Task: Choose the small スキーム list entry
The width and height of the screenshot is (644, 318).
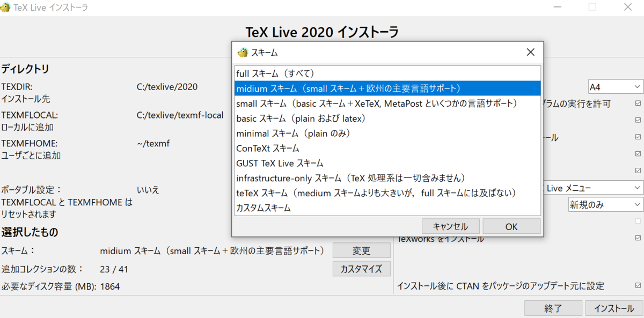Action: coord(387,103)
